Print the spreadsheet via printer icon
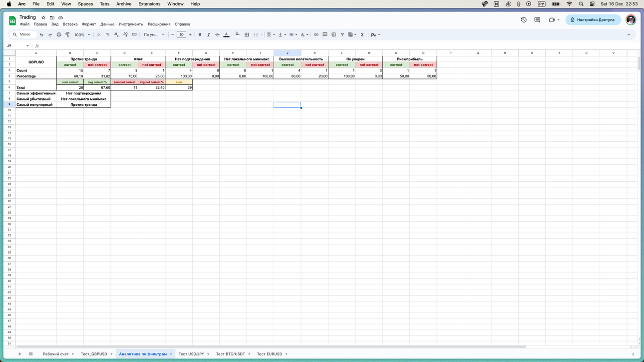This screenshot has width=644, height=362. click(x=59, y=34)
